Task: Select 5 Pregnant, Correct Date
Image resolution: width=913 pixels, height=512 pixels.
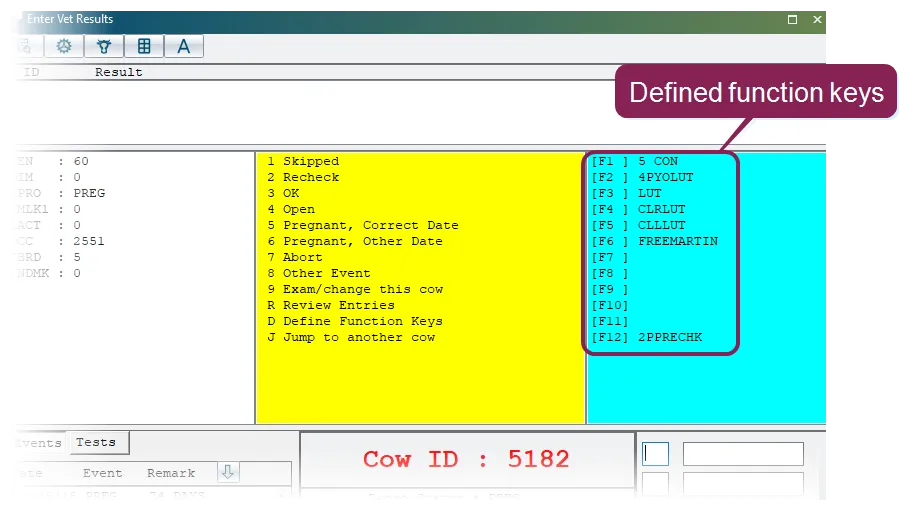Action: pyautogui.click(x=363, y=225)
